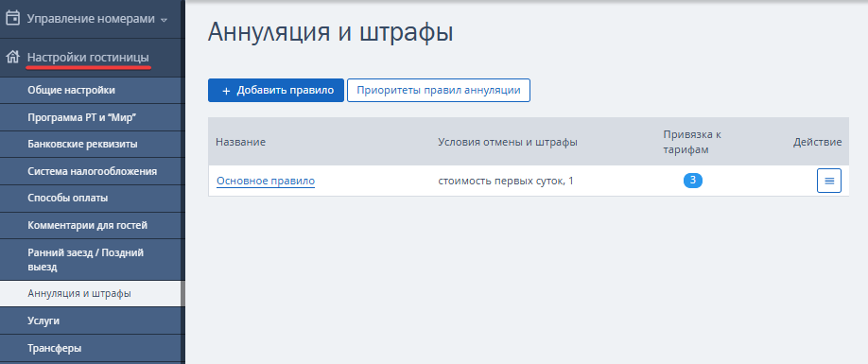868x364 pixels.
Task: Click the Название column header
Action: [241, 142]
